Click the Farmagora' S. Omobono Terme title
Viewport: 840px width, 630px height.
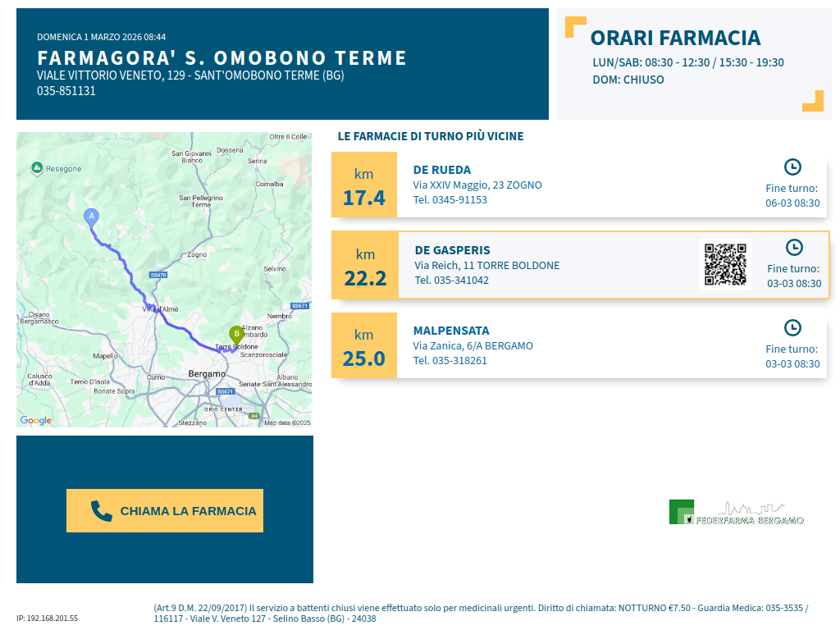click(222, 58)
